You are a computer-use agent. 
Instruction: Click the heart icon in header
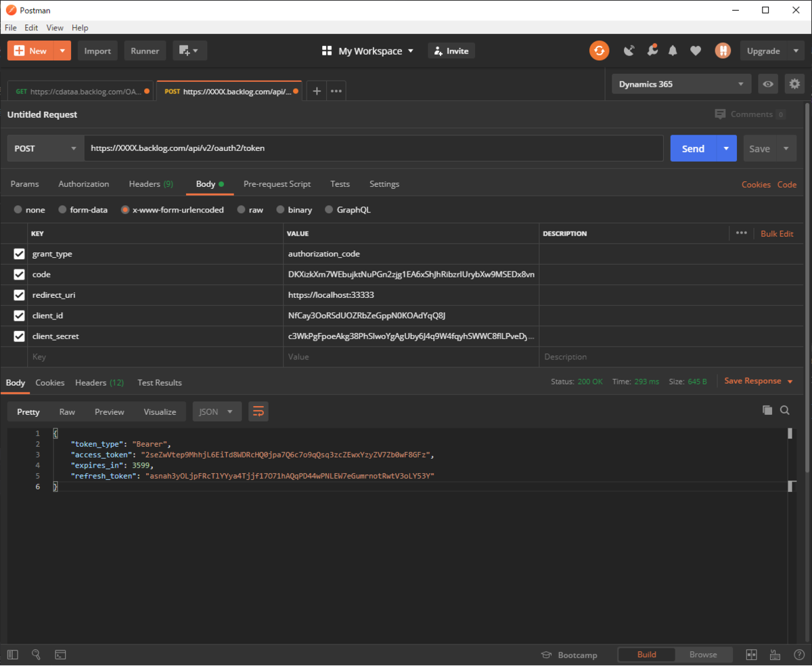point(696,51)
